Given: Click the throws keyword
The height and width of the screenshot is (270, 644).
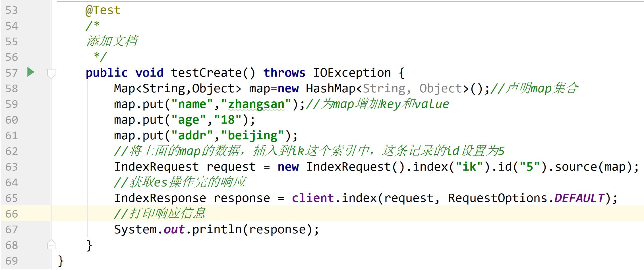Looking at the screenshot, I should (284, 73).
